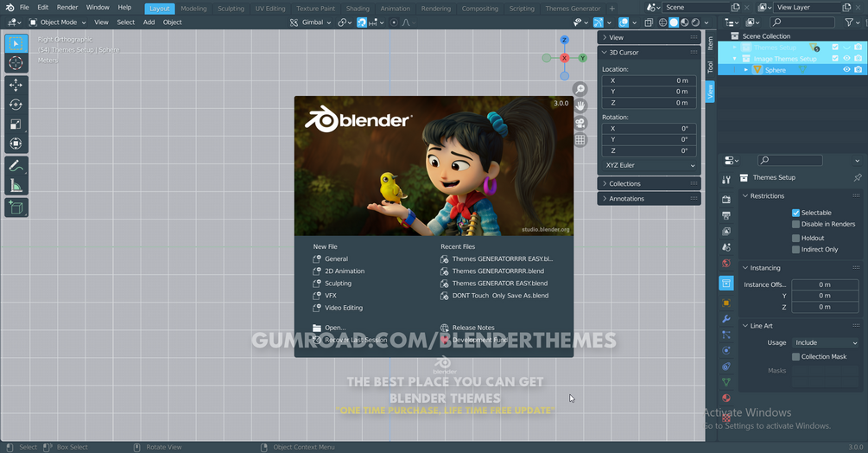868x453 pixels.
Task: Toggle the pin icon beside Themes Setup
Action: [x=858, y=178]
